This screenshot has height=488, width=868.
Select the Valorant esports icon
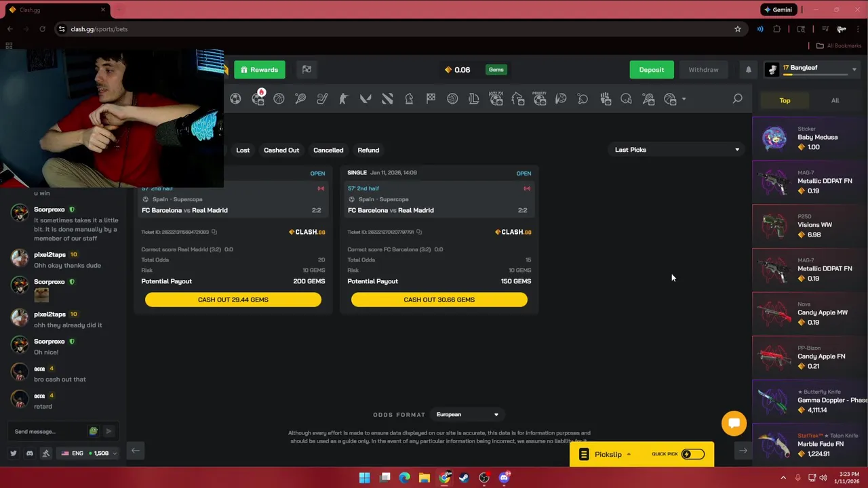coord(366,99)
